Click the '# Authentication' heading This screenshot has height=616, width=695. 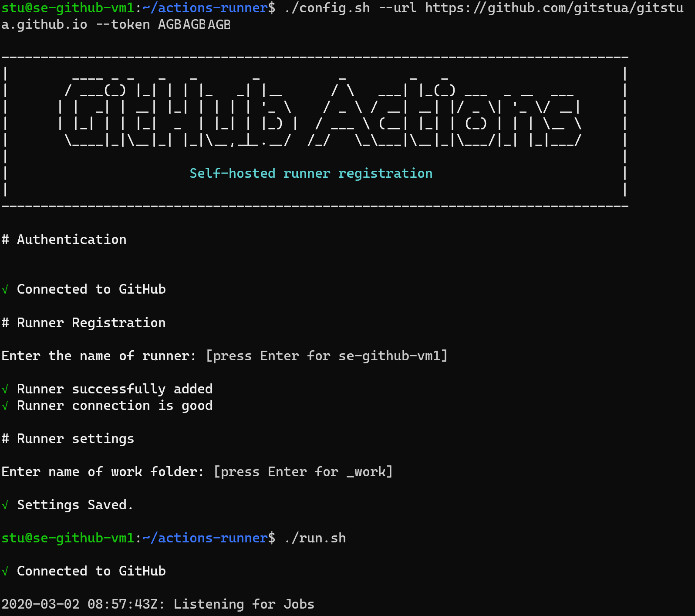[64, 240]
